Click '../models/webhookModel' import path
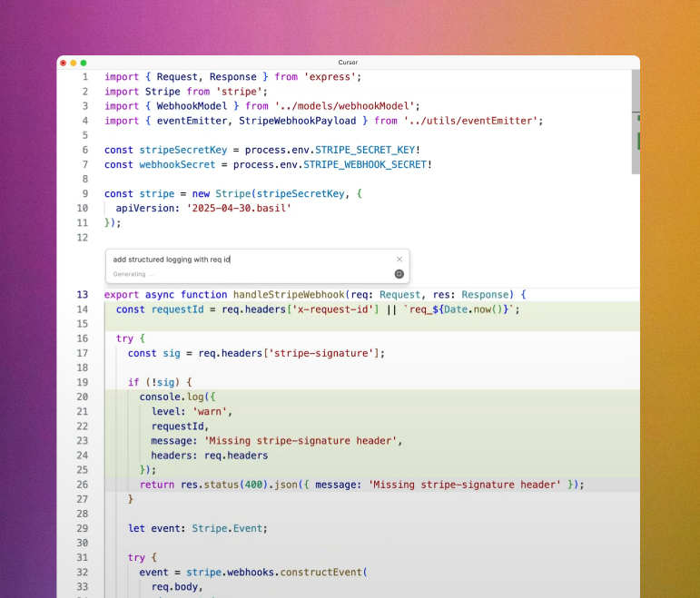This screenshot has height=598, width=700. point(344,106)
